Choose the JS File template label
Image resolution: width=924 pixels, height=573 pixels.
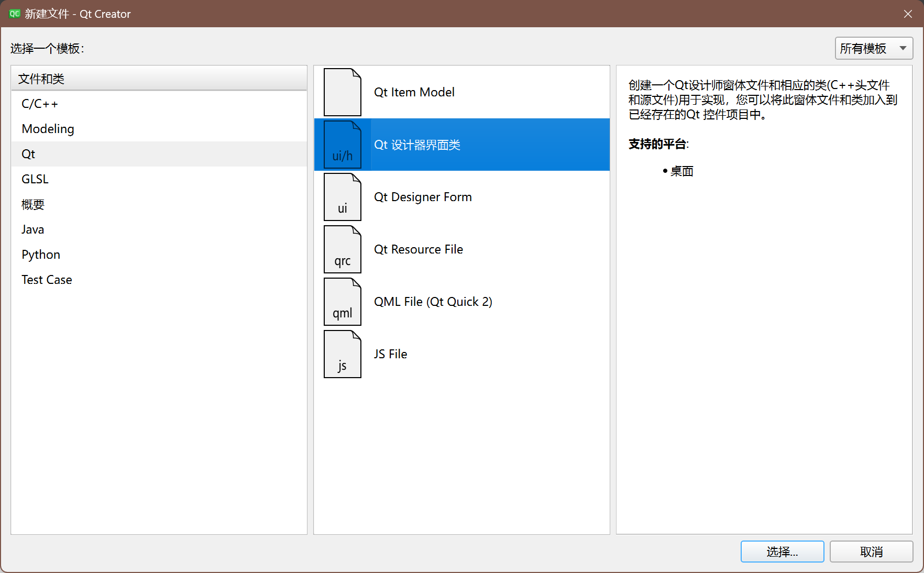click(391, 354)
